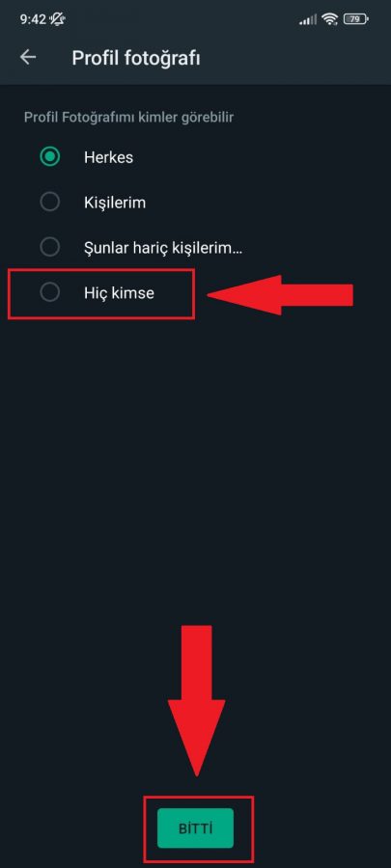Click the ellipsis after Şunlar hariç kişilerim
The image size is (391, 868).
(x=238, y=251)
